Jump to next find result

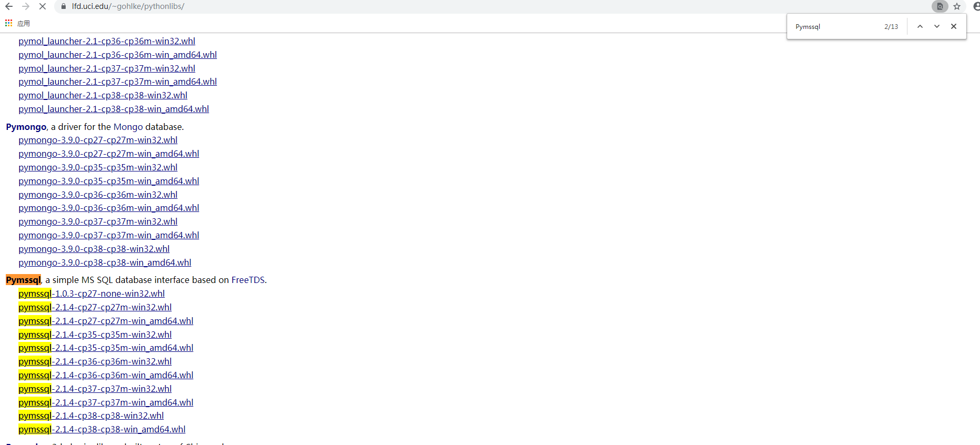[x=937, y=26]
